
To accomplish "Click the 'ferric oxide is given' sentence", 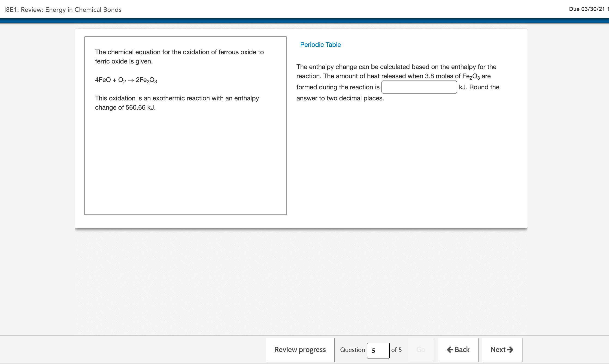I will [124, 61].
